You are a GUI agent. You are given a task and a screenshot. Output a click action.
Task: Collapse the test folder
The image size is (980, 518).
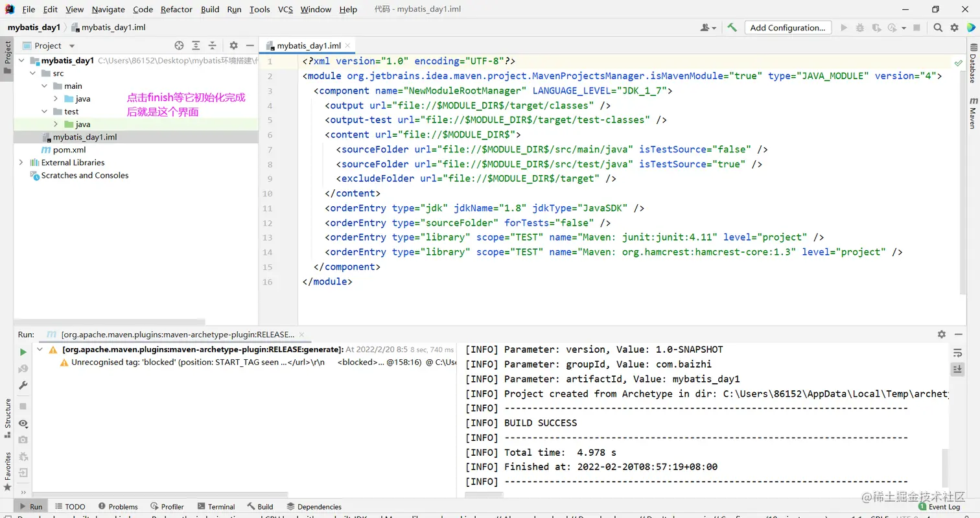[x=45, y=112]
